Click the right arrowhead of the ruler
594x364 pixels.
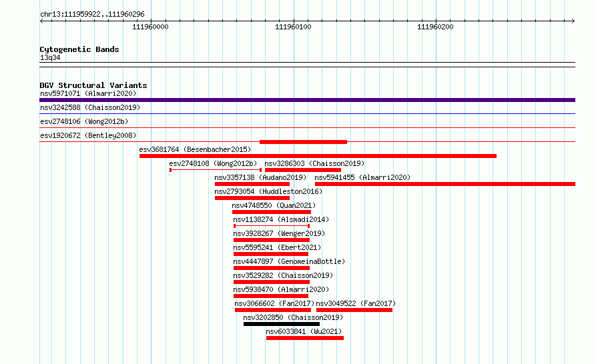click(573, 21)
